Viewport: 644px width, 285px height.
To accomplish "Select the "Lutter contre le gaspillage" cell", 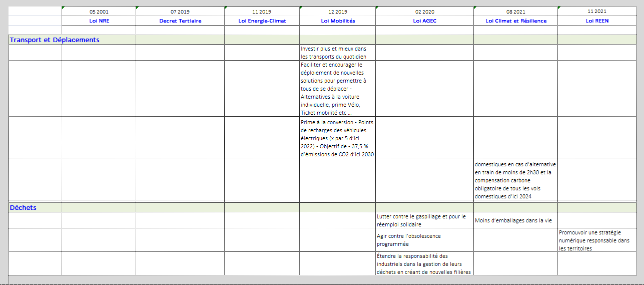I will 424,220.
